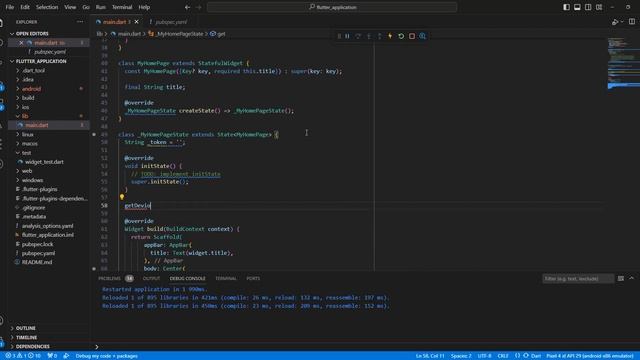Change indentation via Spaces: 2 status
Viewport: 640px width, 360px height.
click(461, 356)
